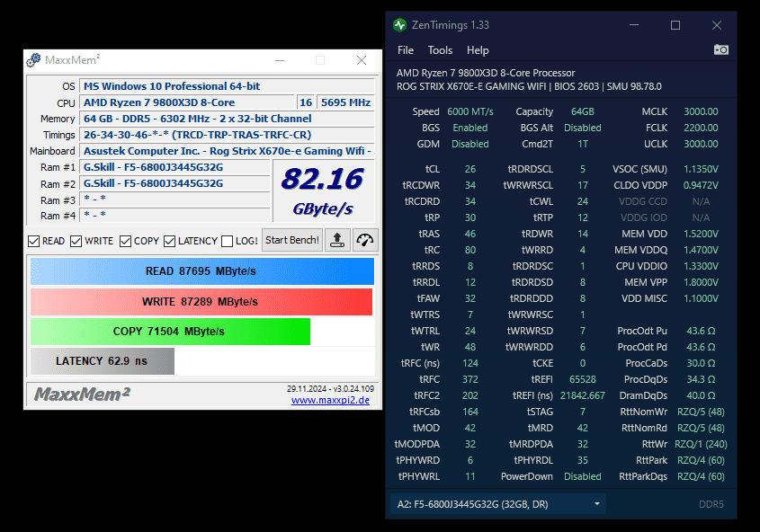Image resolution: width=760 pixels, height=532 pixels.
Task: Click Ram #2 G.Skill F5-6800J3445G32G entry
Action: [x=174, y=183]
